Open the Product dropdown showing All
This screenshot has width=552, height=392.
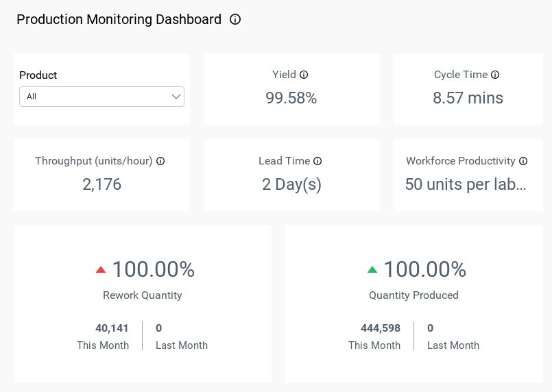coord(101,97)
